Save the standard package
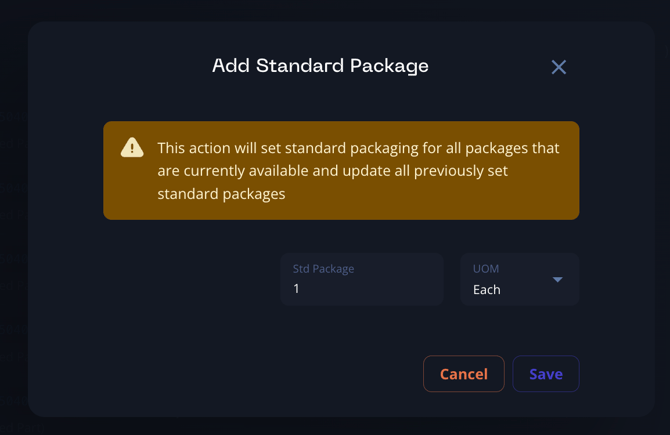 (x=545, y=374)
